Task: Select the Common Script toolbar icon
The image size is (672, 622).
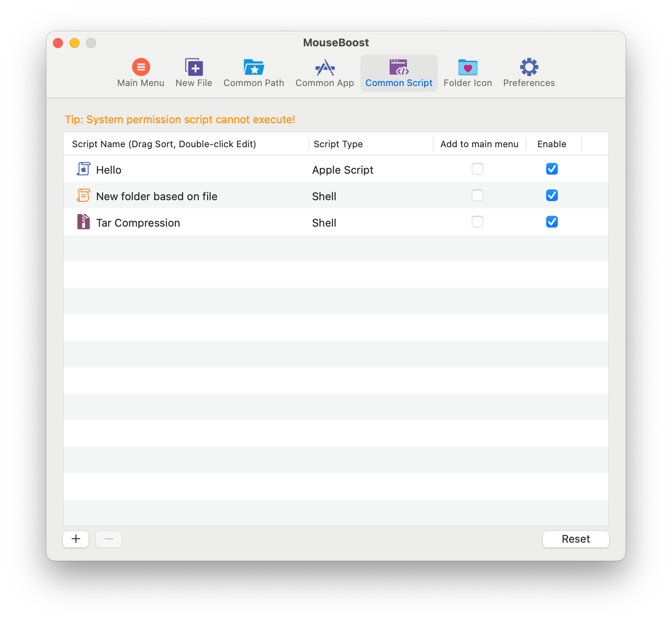Action: point(399,67)
